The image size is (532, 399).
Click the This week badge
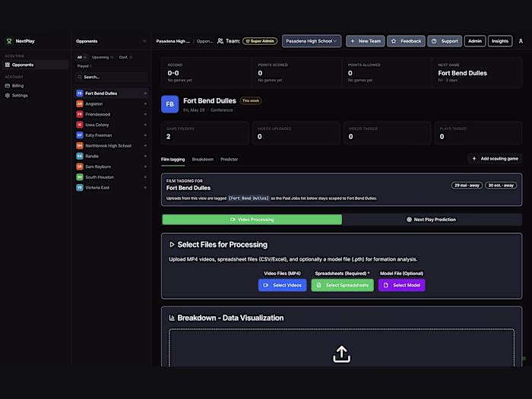(251, 101)
